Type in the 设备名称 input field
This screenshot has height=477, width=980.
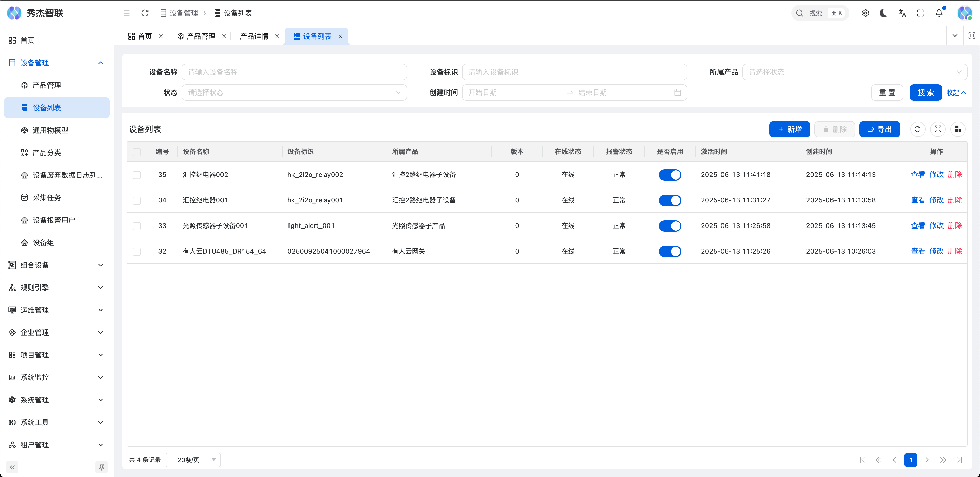pos(295,71)
